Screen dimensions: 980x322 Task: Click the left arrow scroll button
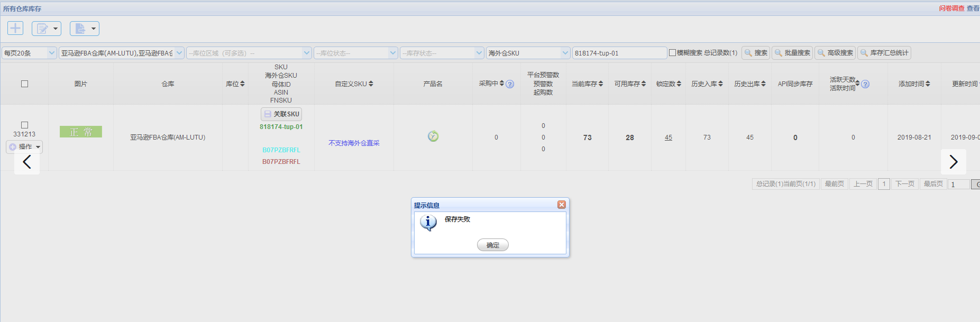[27, 162]
